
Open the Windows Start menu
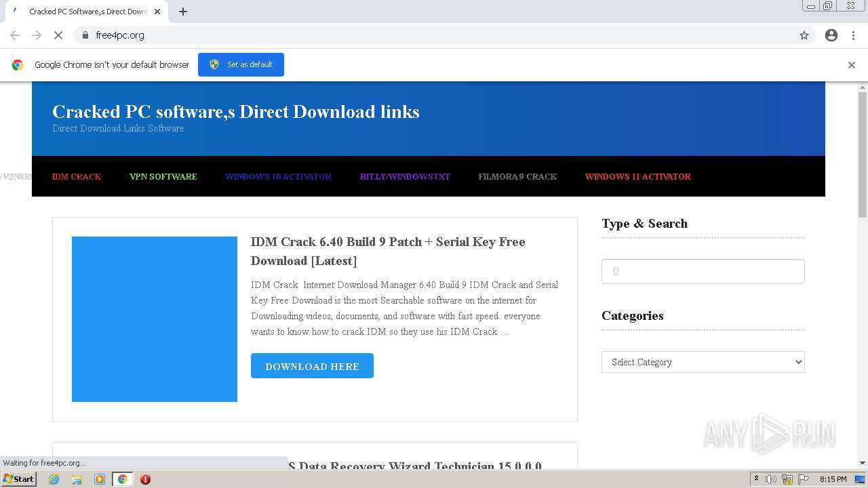[18, 479]
